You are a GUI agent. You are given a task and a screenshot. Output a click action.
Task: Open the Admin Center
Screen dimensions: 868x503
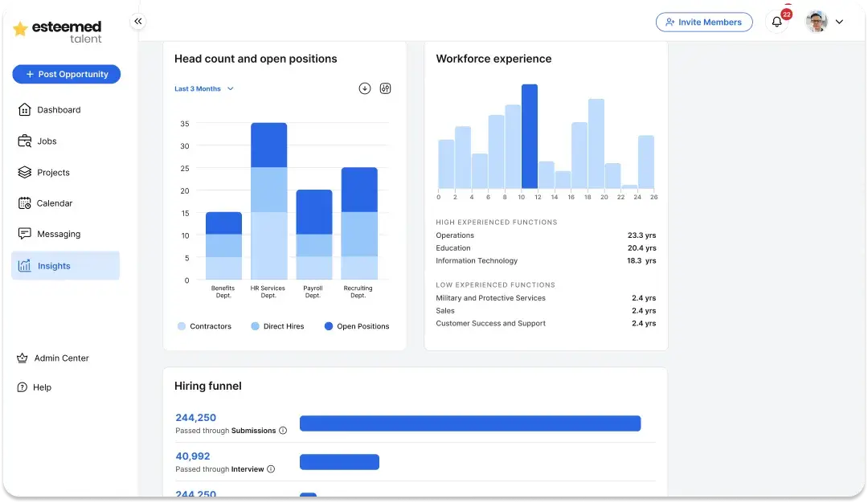coord(59,358)
